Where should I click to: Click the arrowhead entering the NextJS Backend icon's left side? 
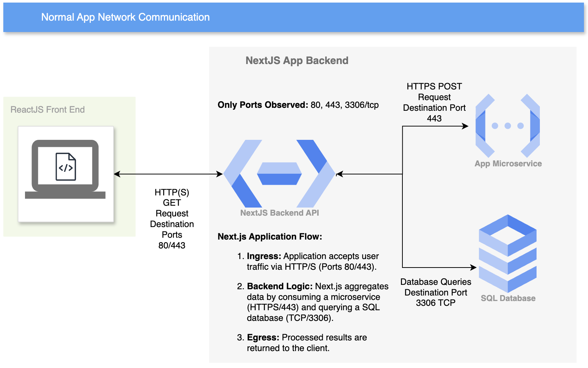[x=220, y=174]
